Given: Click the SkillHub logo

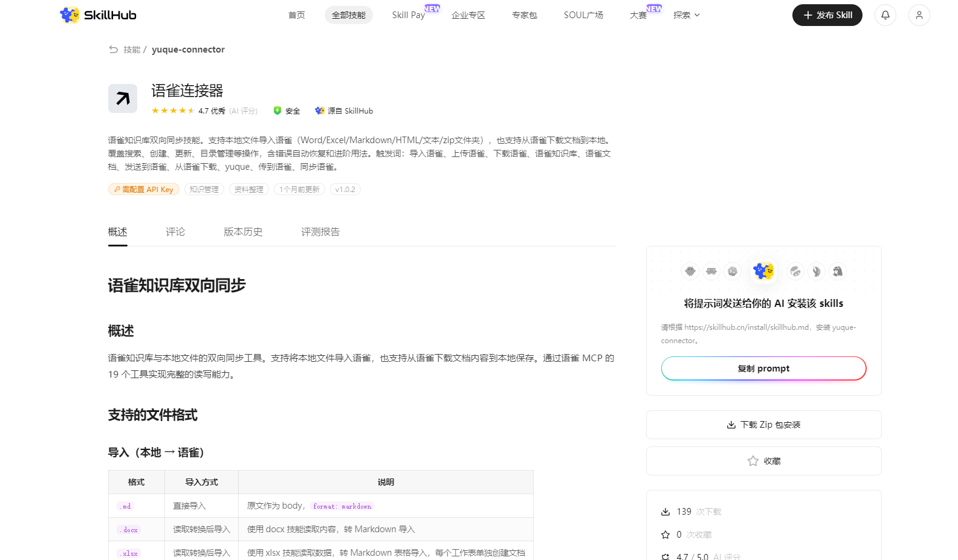Looking at the screenshot, I should pyautogui.click(x=98, y=15).
